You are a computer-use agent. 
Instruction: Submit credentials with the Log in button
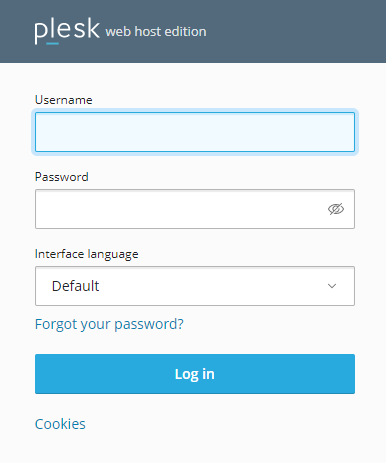pyautogui.click(x=195, y=374)
